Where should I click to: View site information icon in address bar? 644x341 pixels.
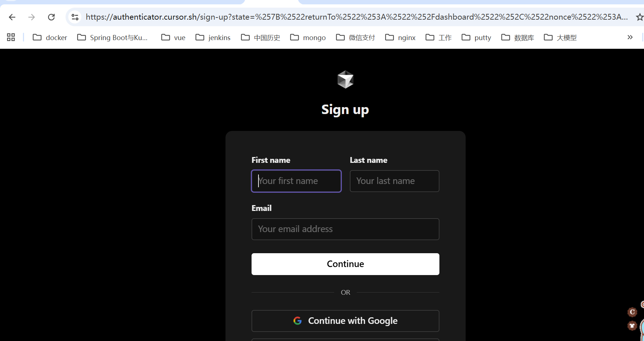point(75,17)
